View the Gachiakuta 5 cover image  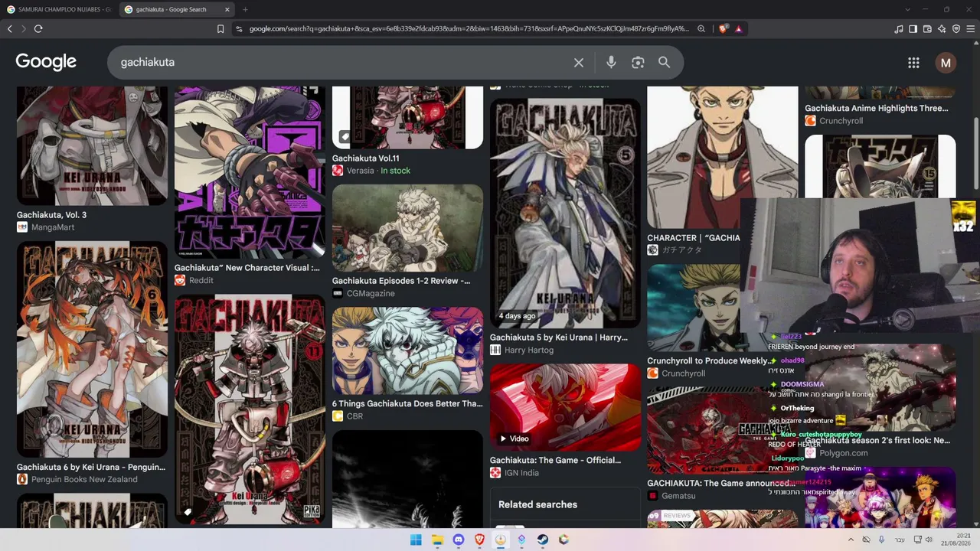[565, 213]
